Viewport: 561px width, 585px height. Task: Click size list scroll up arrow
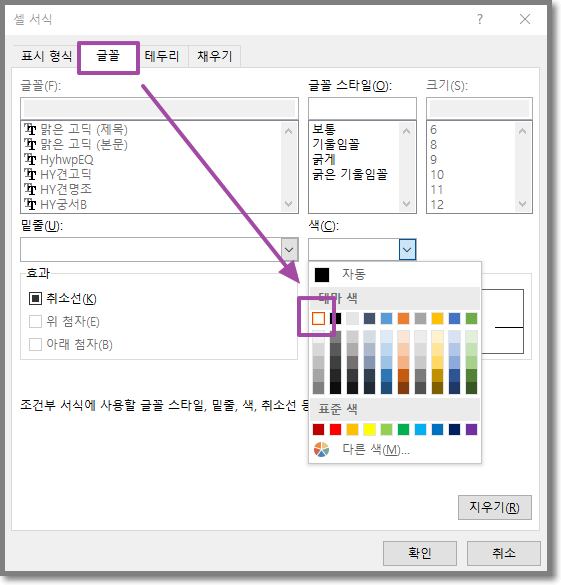point(523,131)
